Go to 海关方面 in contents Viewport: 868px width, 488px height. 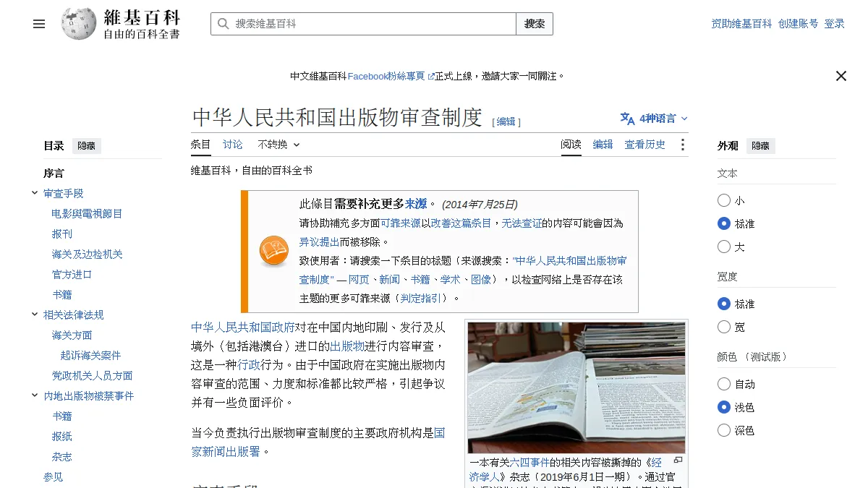72,335
